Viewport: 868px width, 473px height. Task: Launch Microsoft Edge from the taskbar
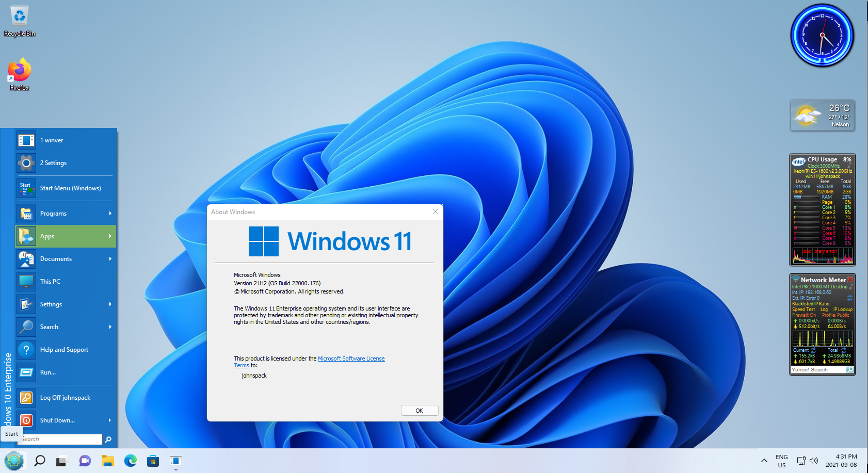pos(130,461)
